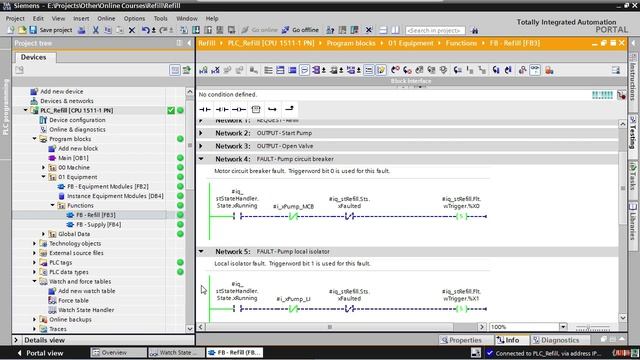Click the Delete network icon in editor toolbar
Image resolution: width=640 pixels, height=360 pixels.
pyautogui.click(x=215, y=70)
